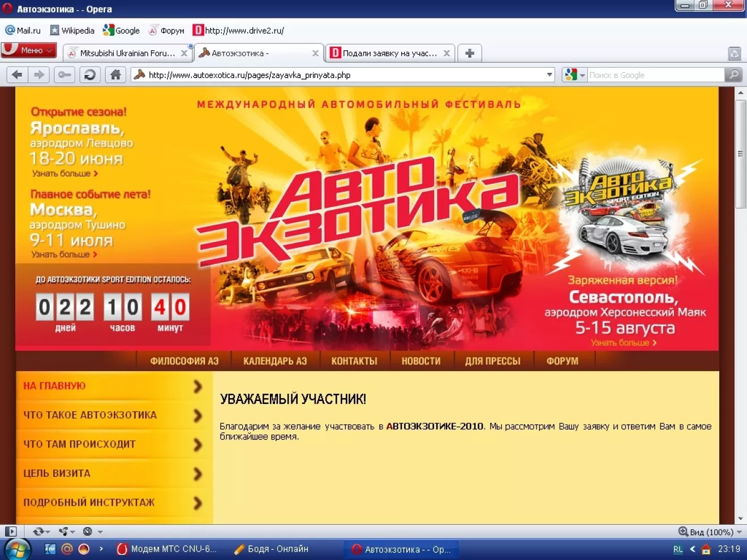Click inside the Google search field

[x=655, y=75]
